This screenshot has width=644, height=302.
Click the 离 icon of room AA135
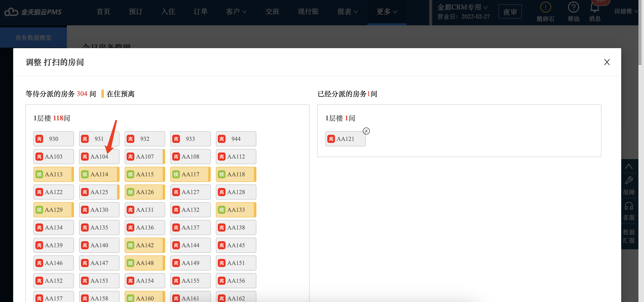click(85, 228)
